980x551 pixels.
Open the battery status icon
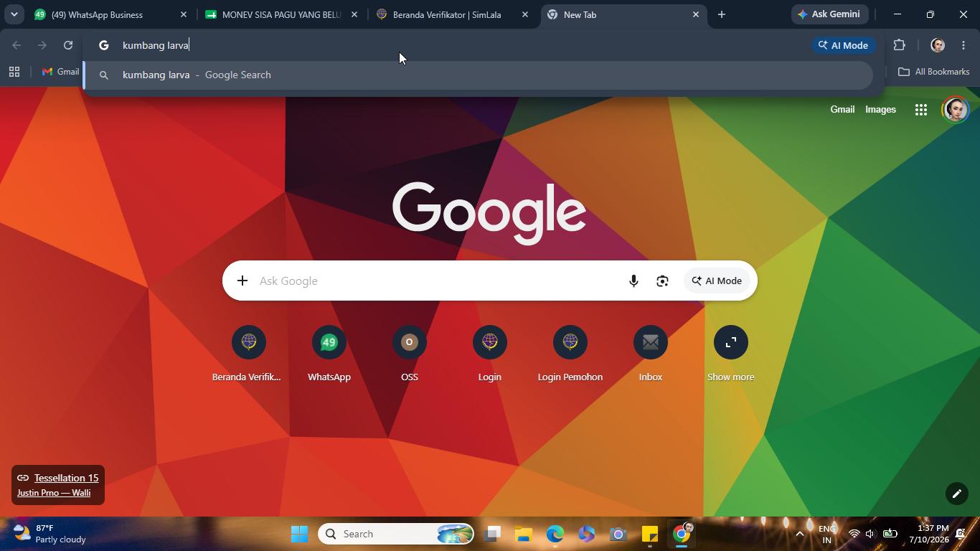click(x=890, y=534)
